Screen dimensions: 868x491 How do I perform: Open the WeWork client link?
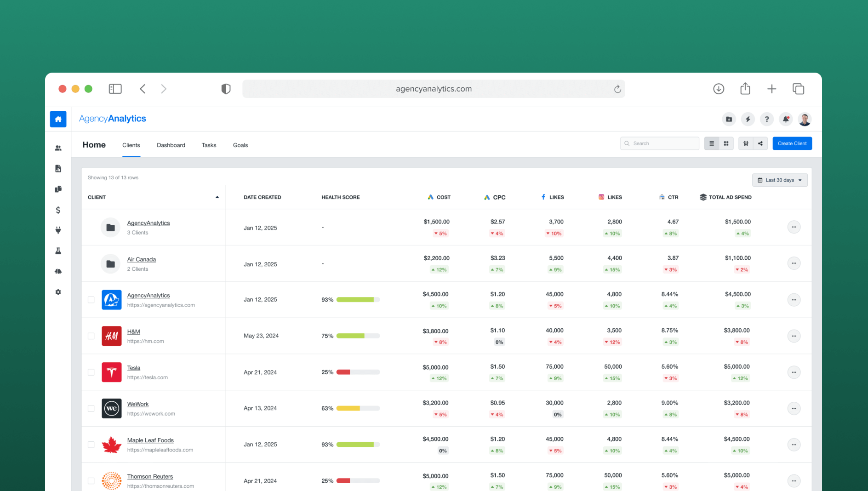pos(138,404)
